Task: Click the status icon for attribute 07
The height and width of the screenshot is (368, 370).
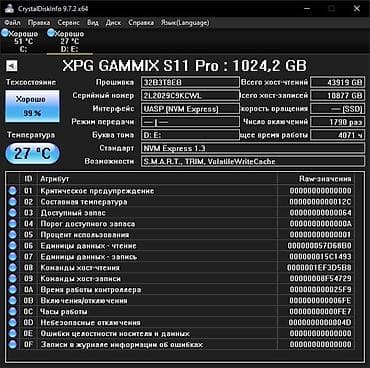Action: pyautogui.click(x=13, y=257)
